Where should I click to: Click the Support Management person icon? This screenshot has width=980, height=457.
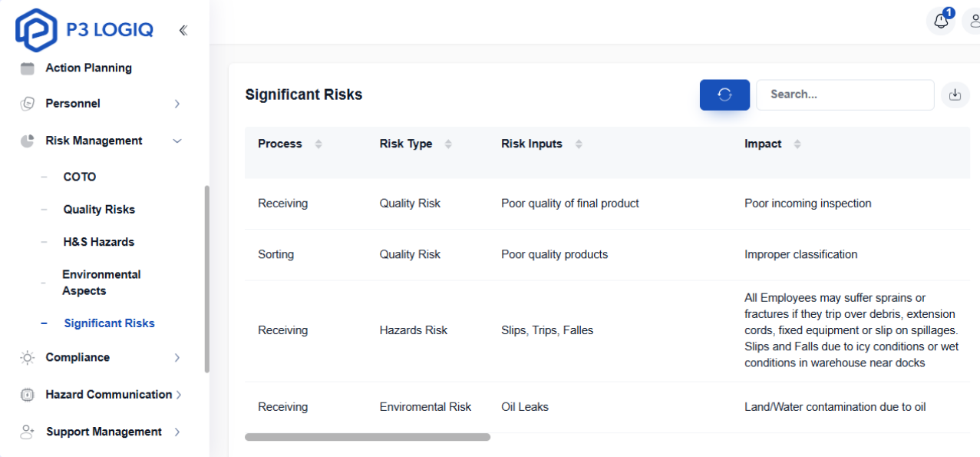coord(28,432)
